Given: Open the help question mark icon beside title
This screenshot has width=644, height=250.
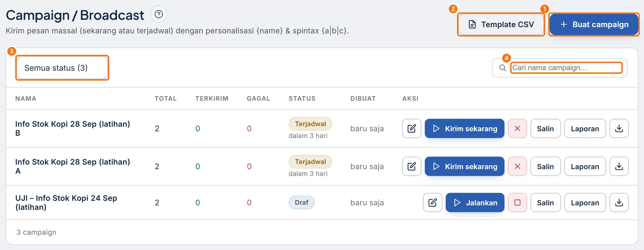Looking at the screenshot, I should [158, 15].
